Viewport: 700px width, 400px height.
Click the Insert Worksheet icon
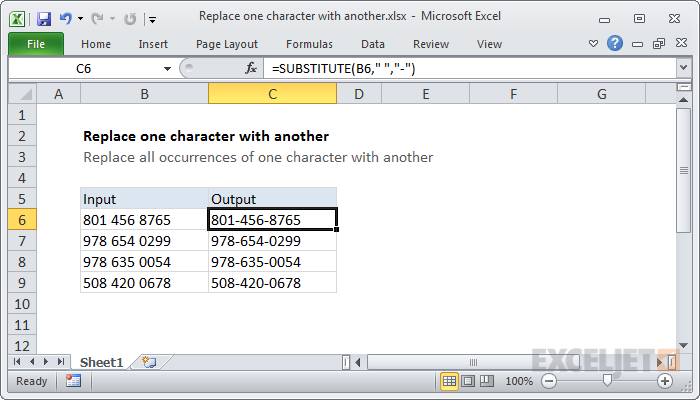[x=150, y=362]
